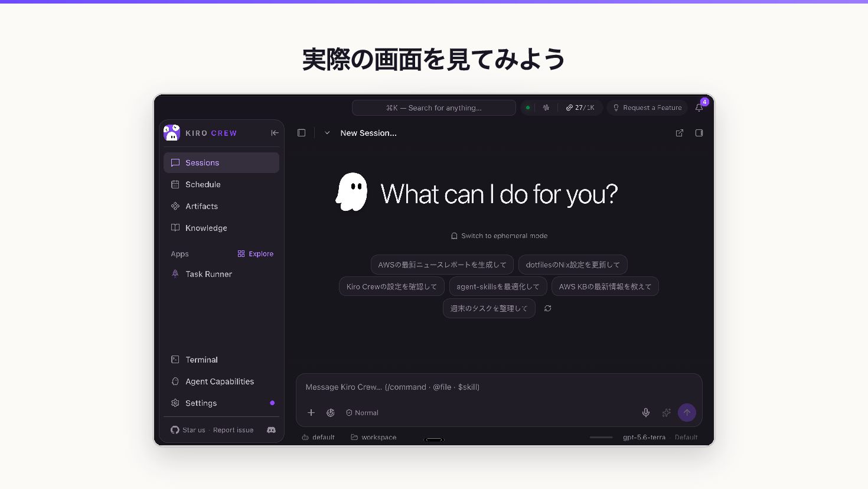This screenshot has width=868, height=489.
Task: Click the GitHub icon by Star us
Action: pyautogui.click(x=175, y=430)
